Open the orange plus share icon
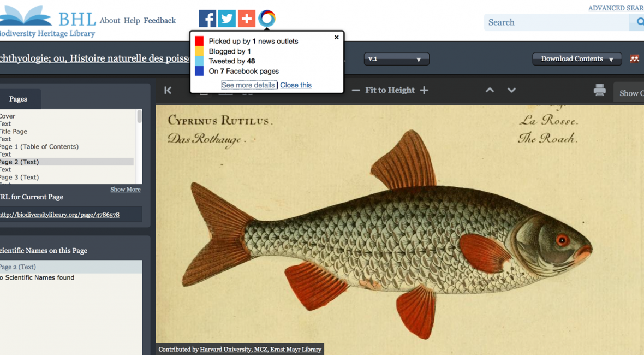This screenshot has height=355, width=644. click(247, 19)
